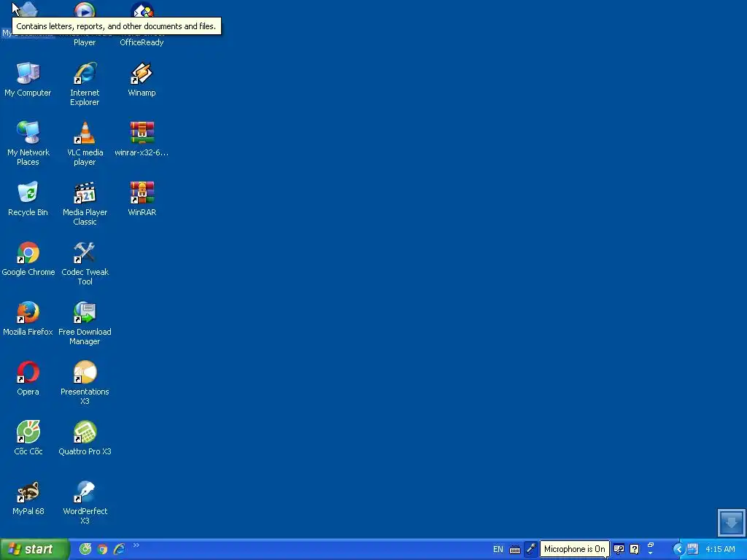Click the 4:15 AM taskbar clock
Viewport: 747px width, 560px height.
click(720, 549)
